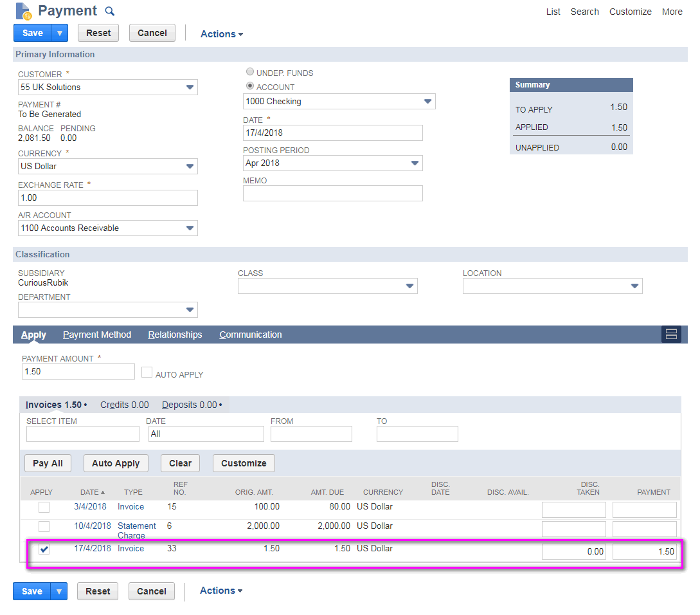Toggle the subtab layout icon on tab bar
The height and width of the screenshot is (615, 700).
coord(671,334)
